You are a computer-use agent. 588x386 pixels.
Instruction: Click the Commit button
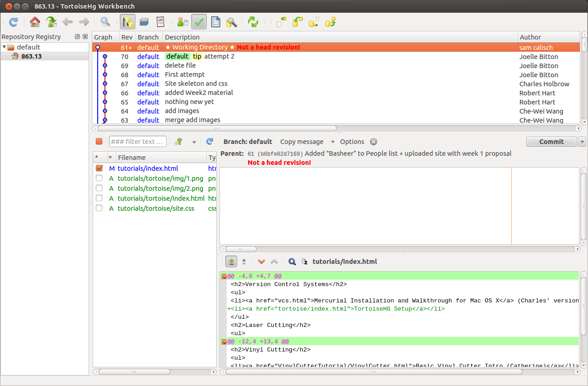552,142
